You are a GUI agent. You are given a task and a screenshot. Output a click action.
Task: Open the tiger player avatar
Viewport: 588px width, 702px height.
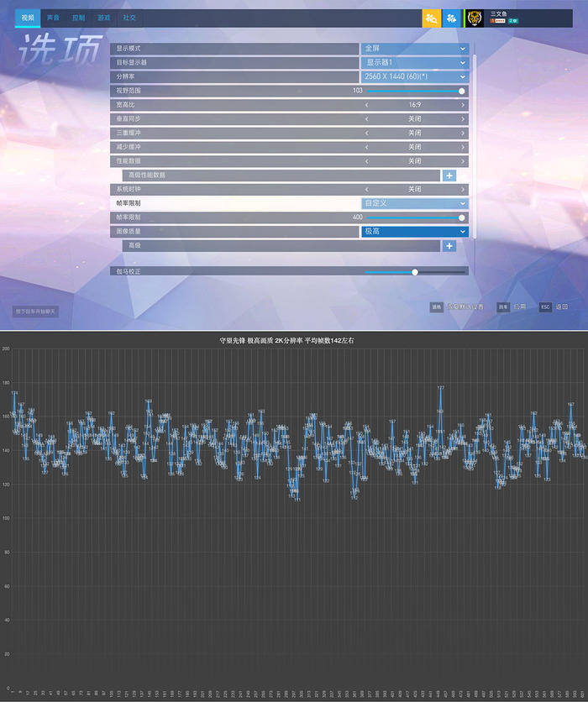(x=475, y=18)
